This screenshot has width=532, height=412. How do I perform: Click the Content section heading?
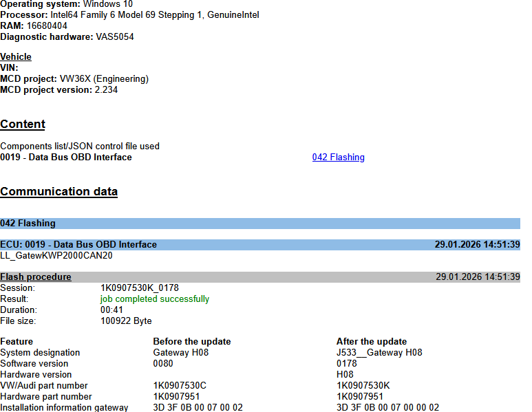[x=23, y=124]
